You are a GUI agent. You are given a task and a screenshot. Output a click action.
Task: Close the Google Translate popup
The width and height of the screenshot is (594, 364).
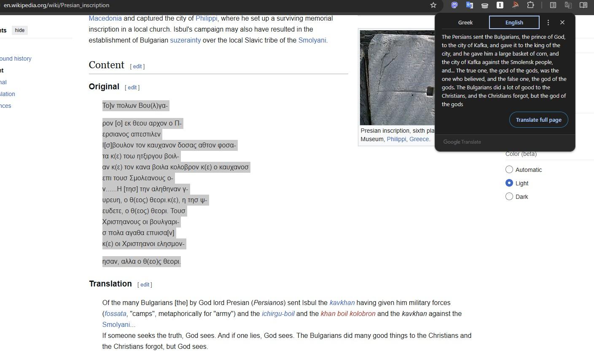tap(562, 22)
